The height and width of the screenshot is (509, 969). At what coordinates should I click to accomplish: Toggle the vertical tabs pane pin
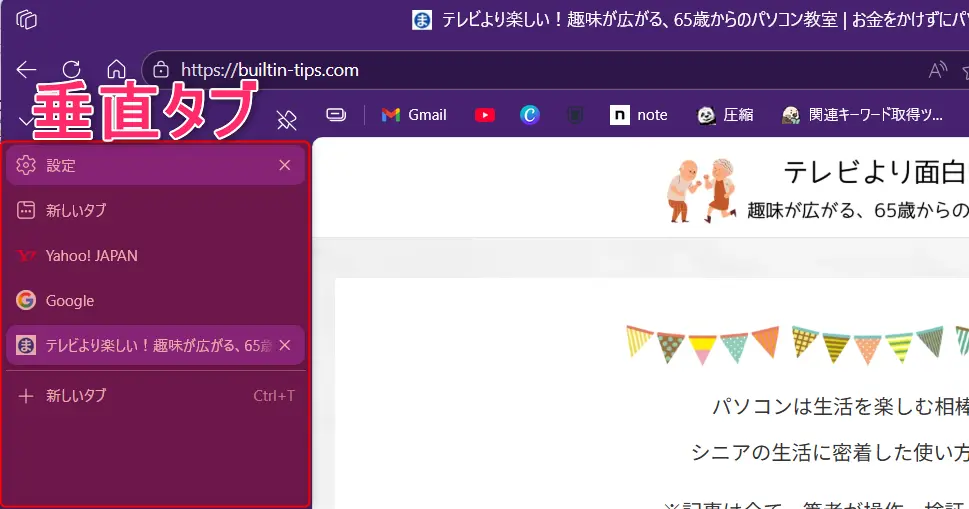click(x=287, y=121)
